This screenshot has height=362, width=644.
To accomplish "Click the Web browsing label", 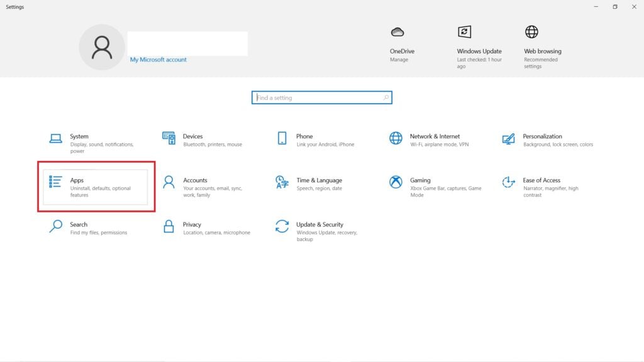I will (543, 52).
